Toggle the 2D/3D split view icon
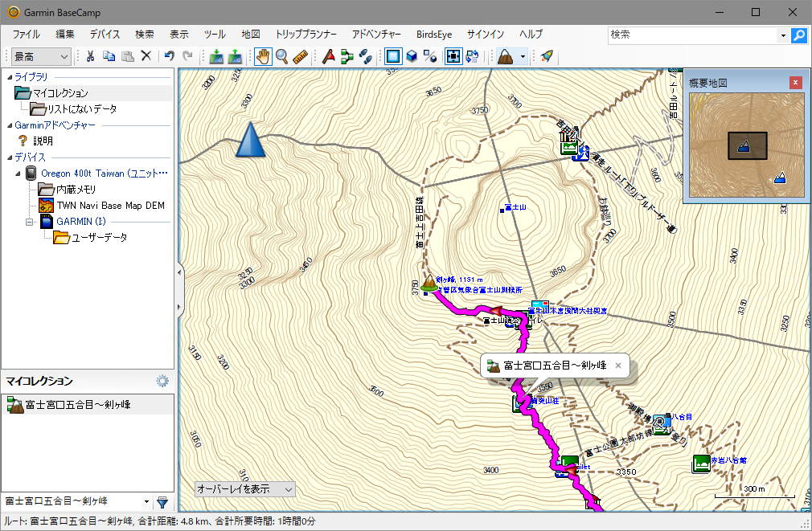The image size is (812, 531). (x=430, y=56)
